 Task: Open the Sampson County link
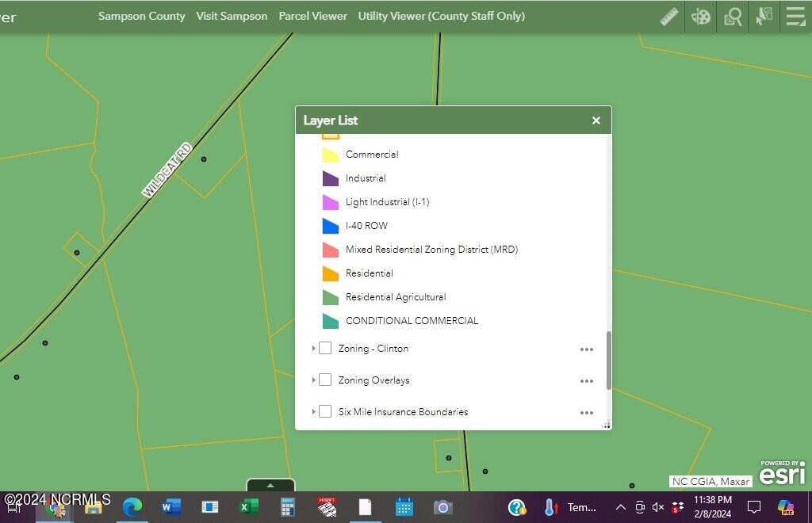[x=141, y=16]
